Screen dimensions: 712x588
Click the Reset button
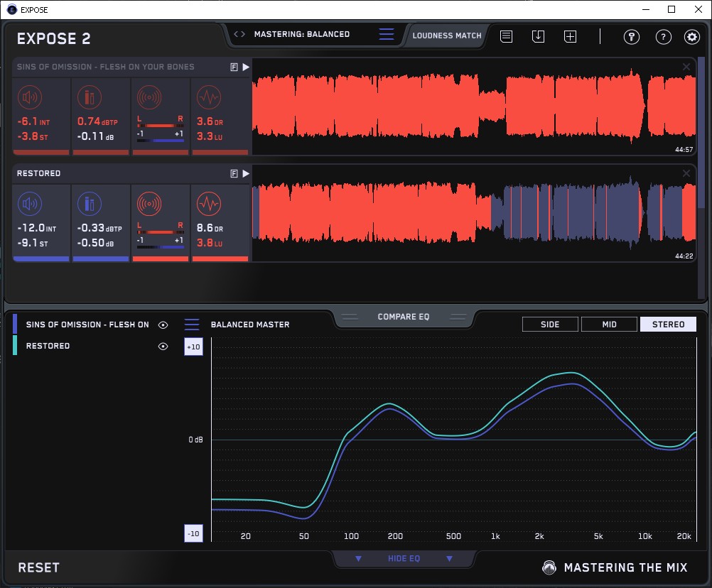[x=38, y=567]
